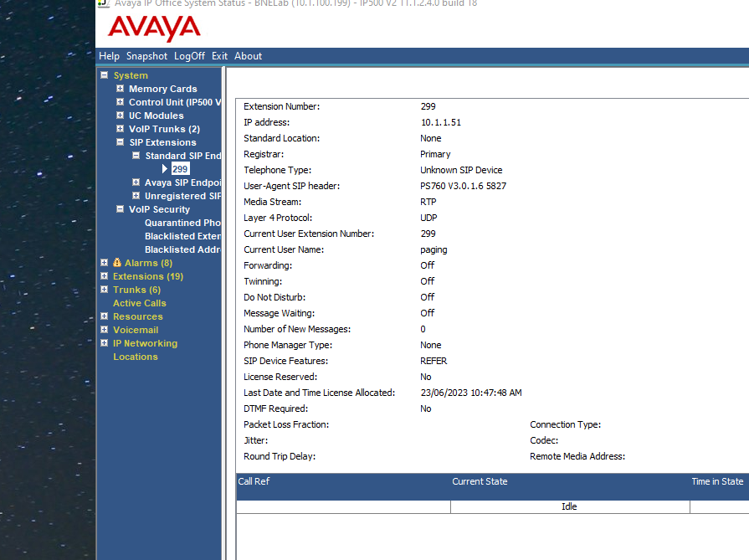Click the Avaya logo

pos(154,28)
